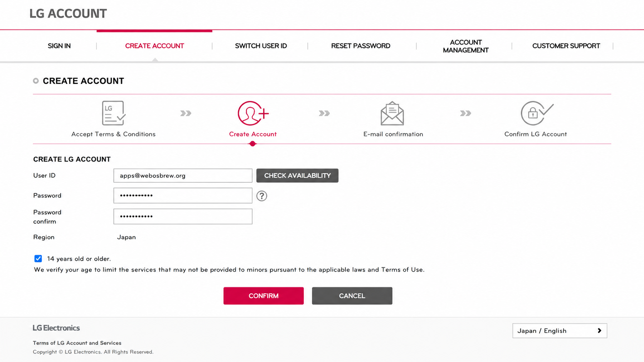Focus the Password confirm input field
The width and height of the screenshot is (644, 362).
(183, 216)
